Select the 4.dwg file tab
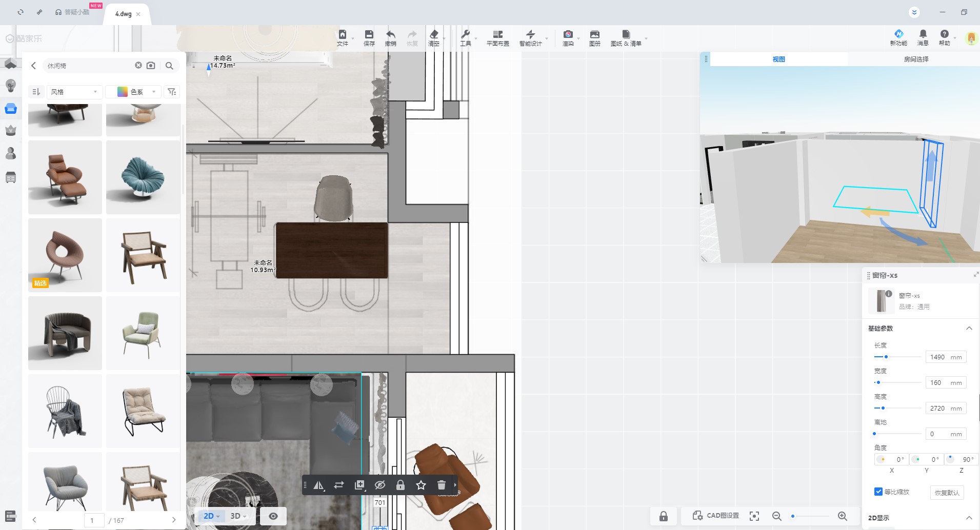980x530 pixels. tap(124, 14)
